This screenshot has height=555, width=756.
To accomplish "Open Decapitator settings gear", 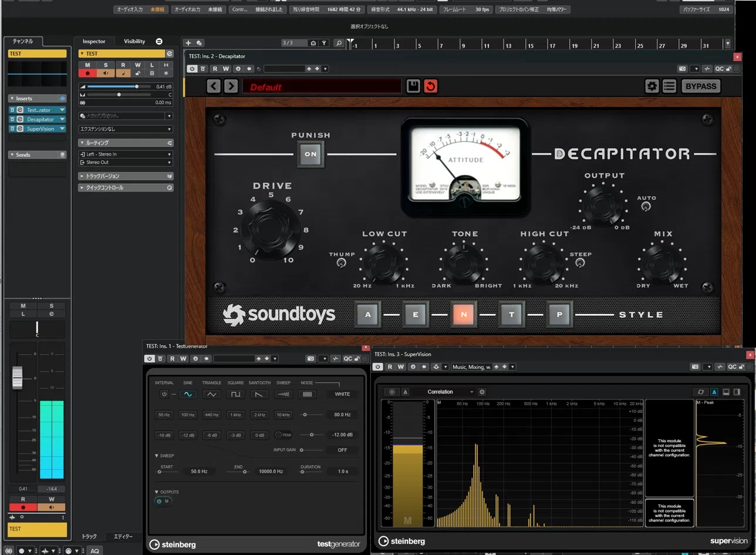I will click(x=652, y=86).
